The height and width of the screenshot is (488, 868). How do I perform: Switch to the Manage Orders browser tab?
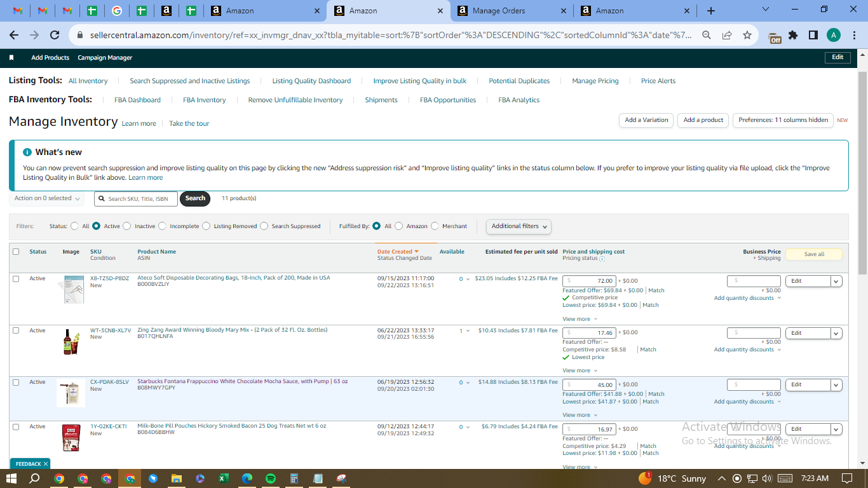(512, 11)
